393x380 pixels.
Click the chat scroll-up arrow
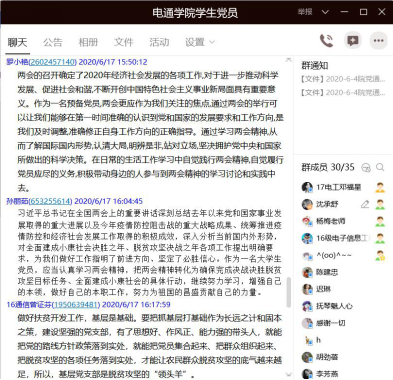pos(289,60)
